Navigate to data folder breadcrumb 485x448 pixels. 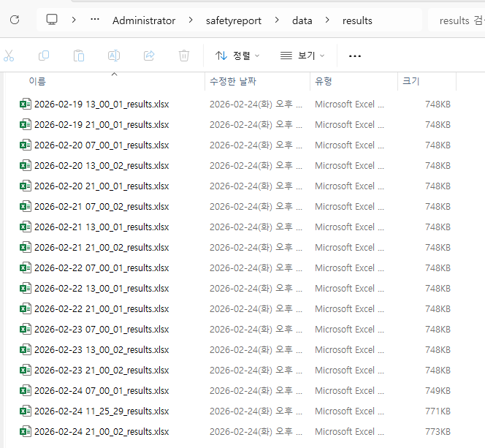tap(302, 20)
